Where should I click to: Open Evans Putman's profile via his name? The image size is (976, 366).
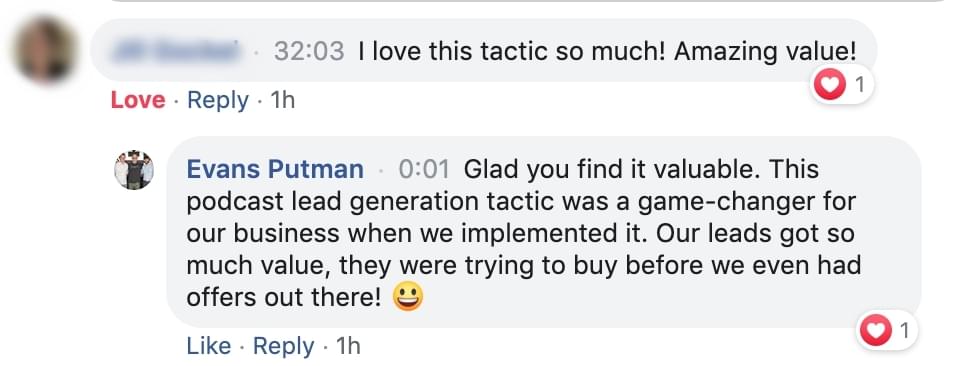pyautogui.click(x=275, y=169)
